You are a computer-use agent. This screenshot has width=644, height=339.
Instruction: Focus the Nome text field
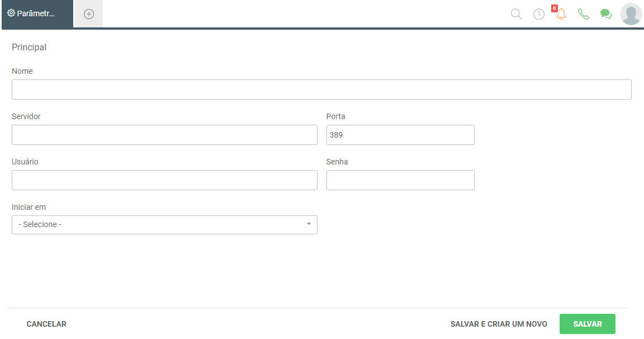[321, 90]
